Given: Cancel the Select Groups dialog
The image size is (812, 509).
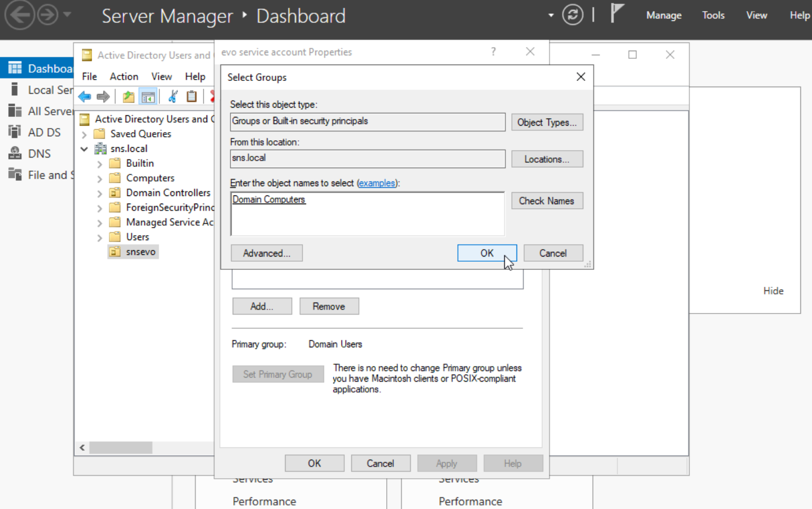Looking at the screenshot, I should tap(553, 253).
